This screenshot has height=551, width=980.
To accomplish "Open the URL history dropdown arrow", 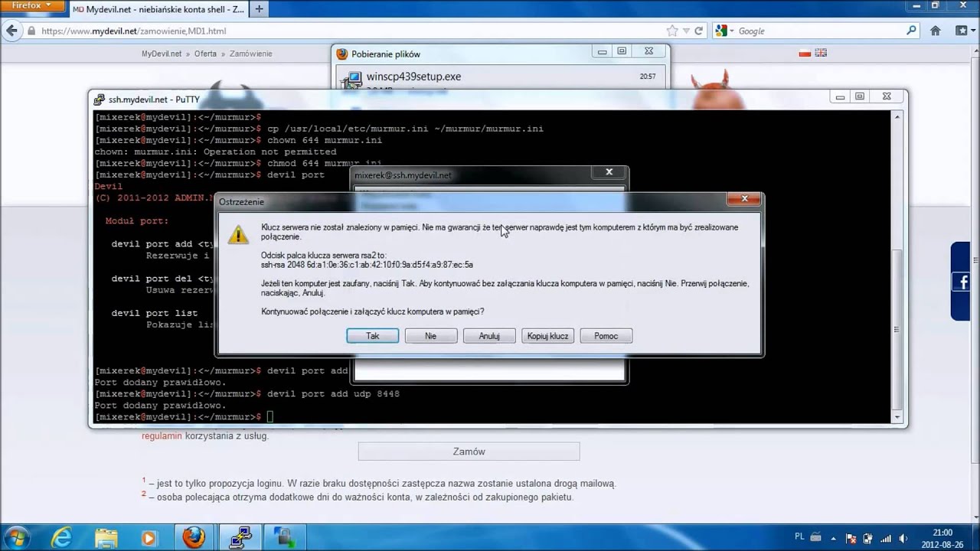I will tap(686, 31).
